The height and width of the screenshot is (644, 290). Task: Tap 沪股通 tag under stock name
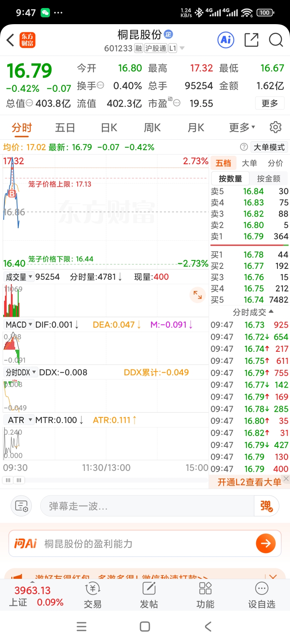coord(155,48)
